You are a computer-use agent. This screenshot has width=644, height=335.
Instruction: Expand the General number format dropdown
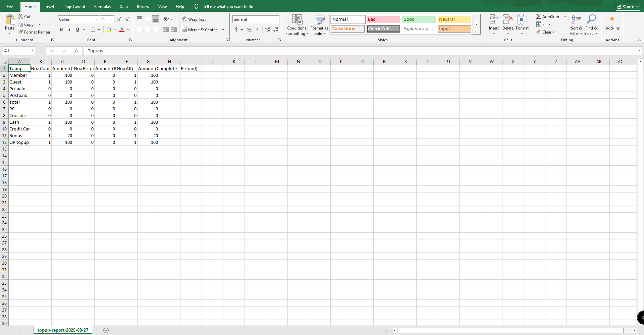tap(277, 19)
